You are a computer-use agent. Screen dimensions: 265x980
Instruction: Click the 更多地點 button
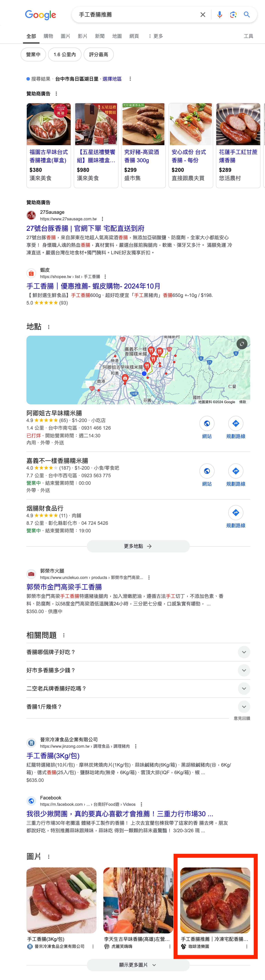click(x=138, y=546)
